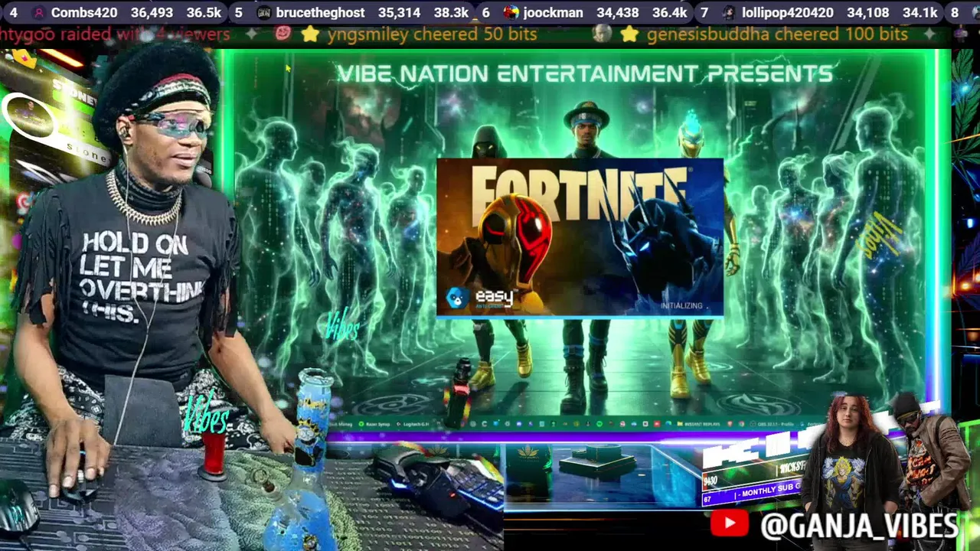Open Razer Synapse from the taskbar
This screenshot has height=551, width=980.
tap(374, 424)
